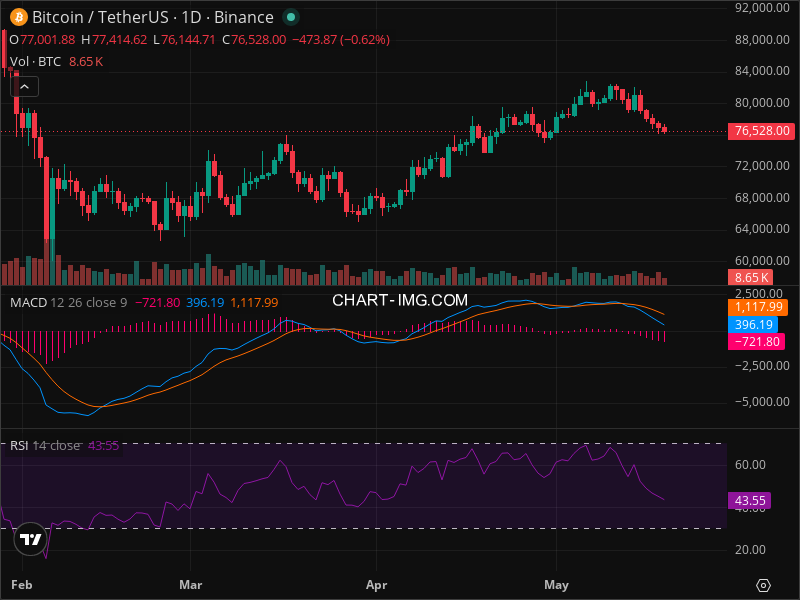800x600 pixels.
Task: Click the volume tag 8.65 K on axis
Action: coord(751,278)
